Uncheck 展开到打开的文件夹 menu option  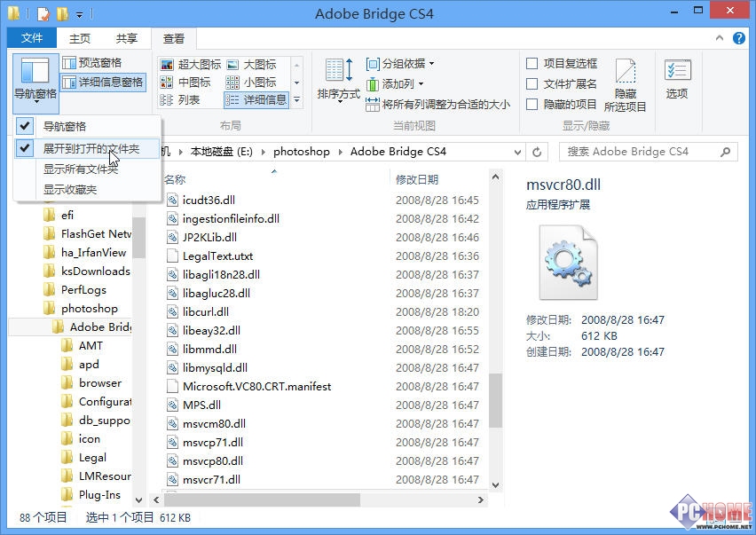[x=87, y=148]
